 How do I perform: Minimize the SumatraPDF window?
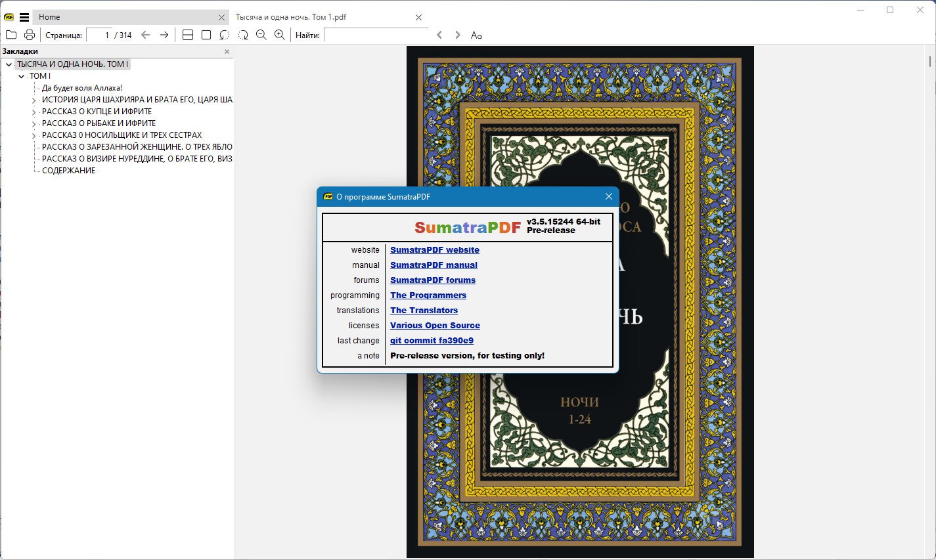860,10
